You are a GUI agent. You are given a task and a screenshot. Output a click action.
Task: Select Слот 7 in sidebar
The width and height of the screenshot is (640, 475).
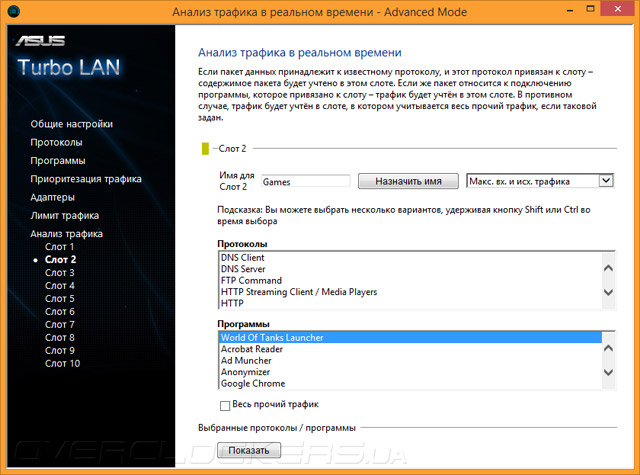(x=60, y=324)
